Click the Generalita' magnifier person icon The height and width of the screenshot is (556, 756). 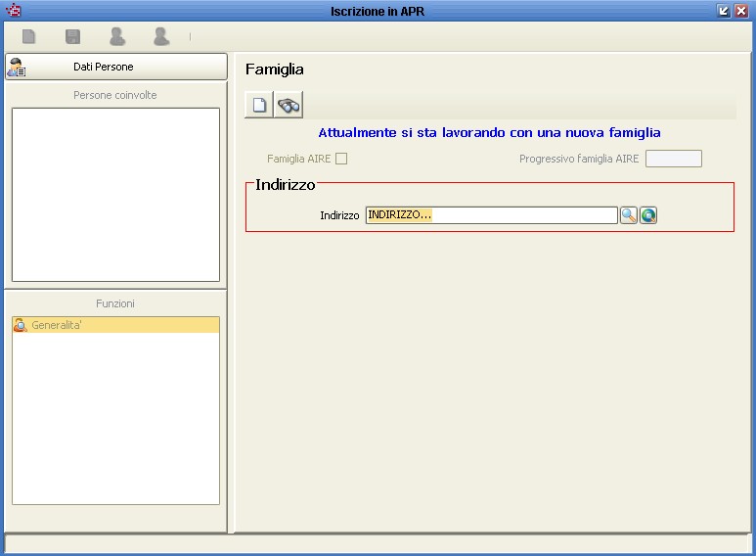[21, 325]
